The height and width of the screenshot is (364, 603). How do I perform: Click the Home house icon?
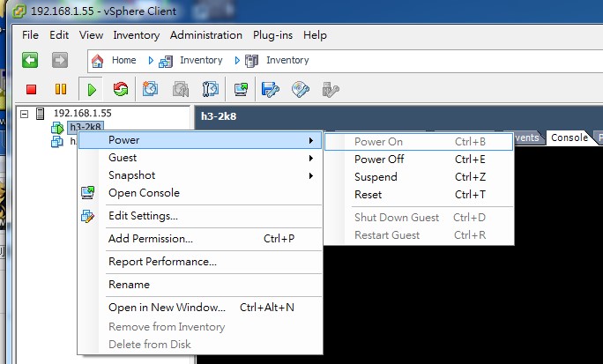(x=97, y=61)
